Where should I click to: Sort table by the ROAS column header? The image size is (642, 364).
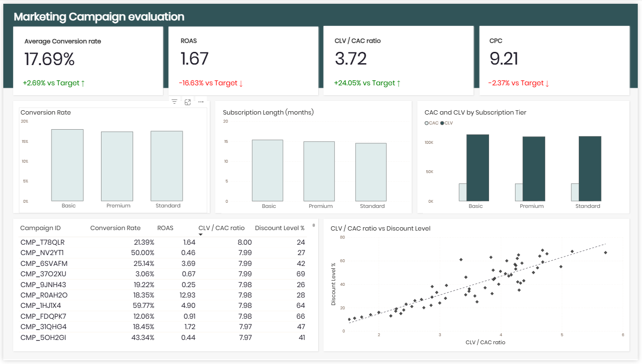click(165, 228)
